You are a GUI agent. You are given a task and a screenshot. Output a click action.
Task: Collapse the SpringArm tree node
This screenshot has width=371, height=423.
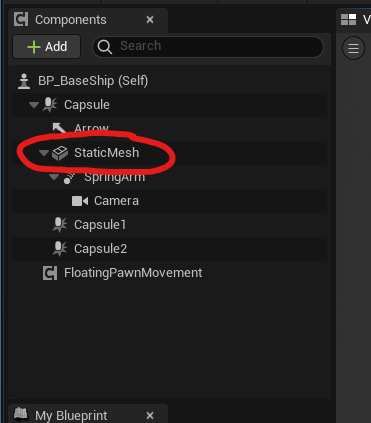[x=54, y=177]
